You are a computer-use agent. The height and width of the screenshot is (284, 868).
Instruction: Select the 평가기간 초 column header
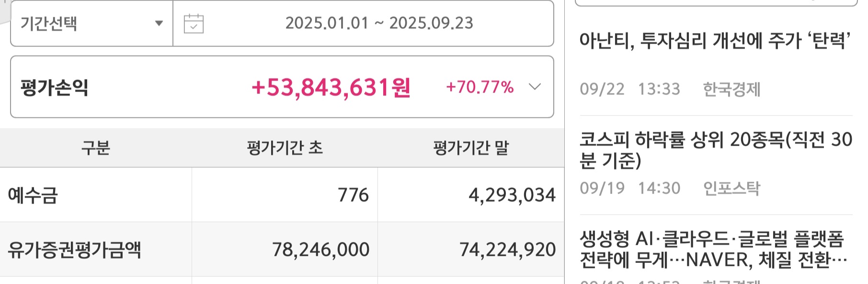pyautogui.click(x=285, y=148)
